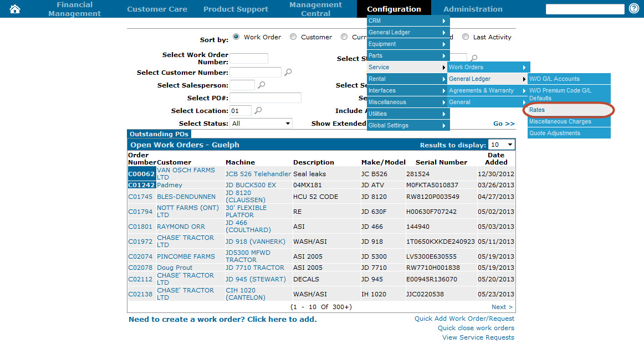The height and width of the screenshot is (344, 644).
Task: Open W/O Premium Code G/L Defaults
Action: [569, 94]
